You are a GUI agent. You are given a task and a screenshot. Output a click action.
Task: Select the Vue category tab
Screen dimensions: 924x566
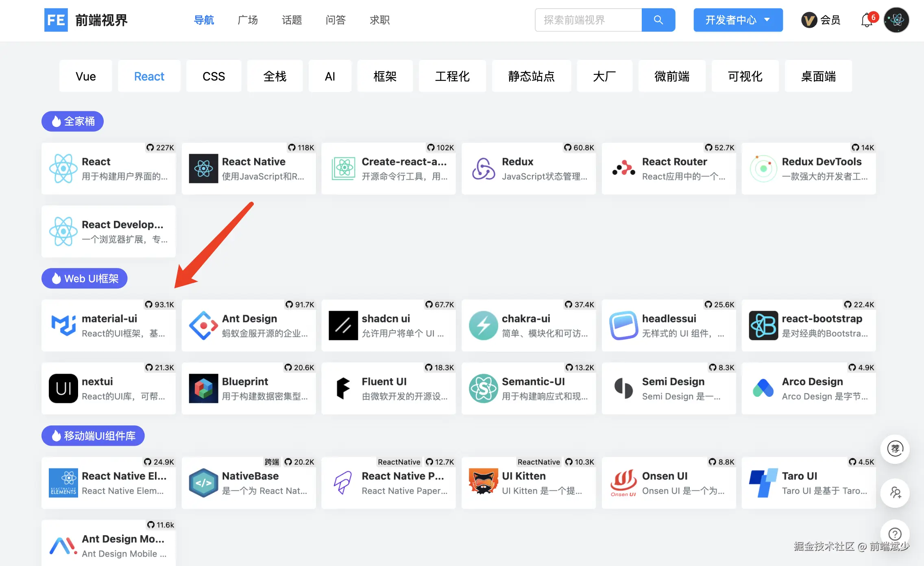85,76
